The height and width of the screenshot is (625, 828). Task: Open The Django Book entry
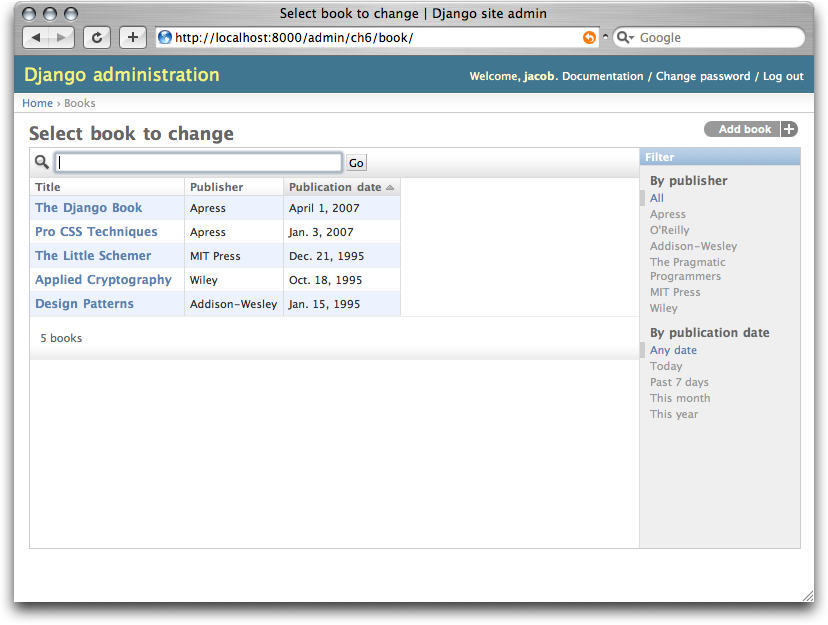[89, 207]
